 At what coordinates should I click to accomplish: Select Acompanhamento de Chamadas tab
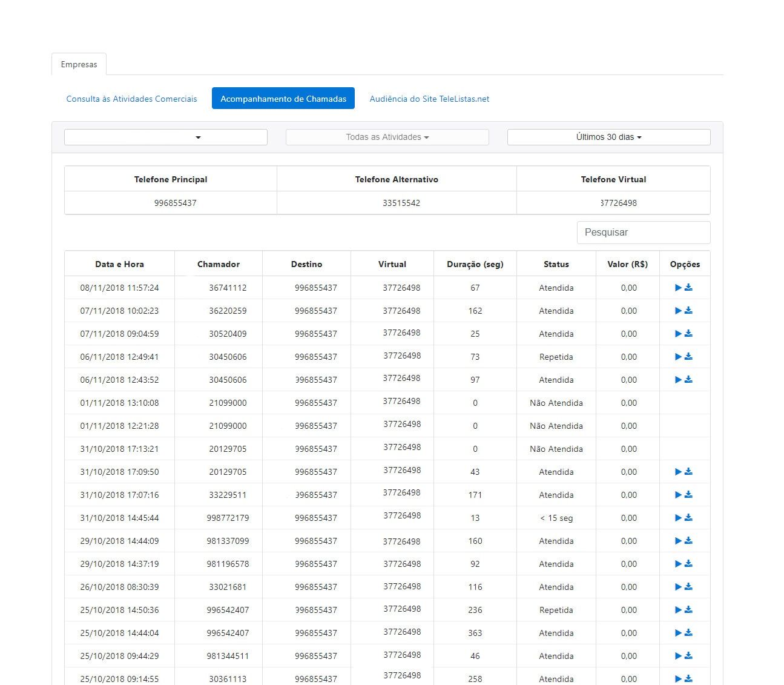tap(283, 99)
